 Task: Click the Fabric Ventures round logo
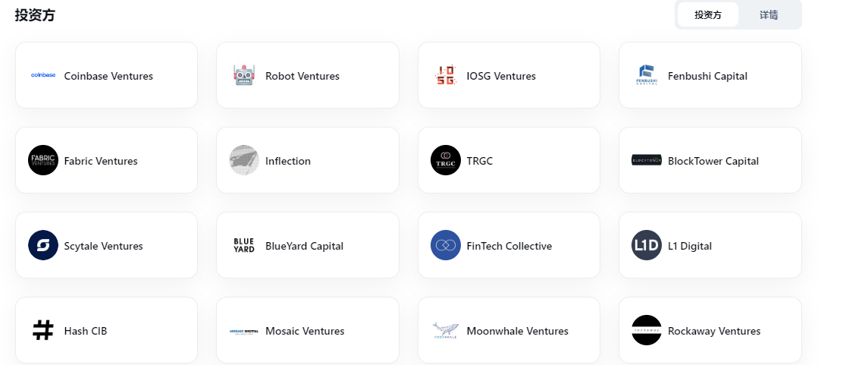43,160
